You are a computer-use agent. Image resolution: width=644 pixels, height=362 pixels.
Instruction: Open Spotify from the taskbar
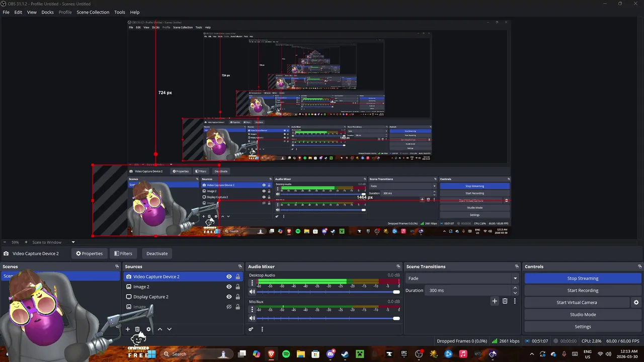(x=286, y=354)
